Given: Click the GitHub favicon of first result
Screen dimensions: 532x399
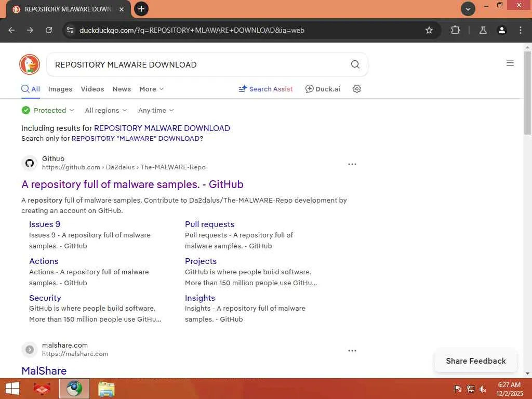Looking at the screenshot, I should tap(30, 163).
